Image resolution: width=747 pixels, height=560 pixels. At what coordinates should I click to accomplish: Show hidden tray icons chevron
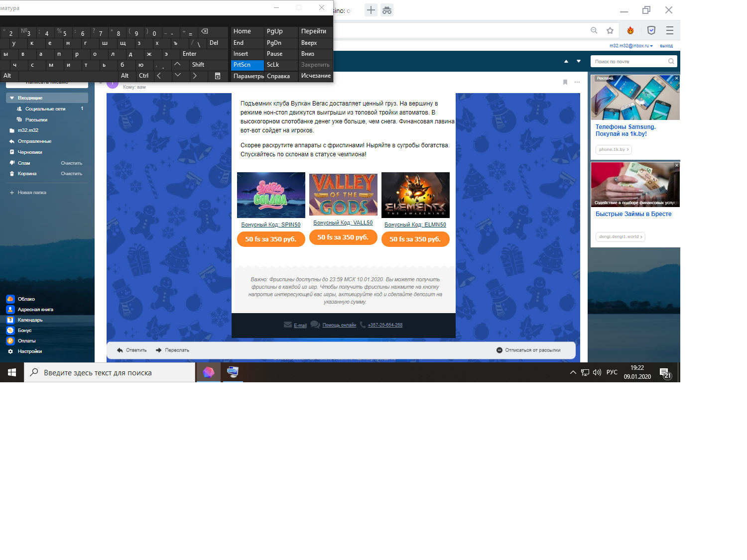tap(573, 372)
